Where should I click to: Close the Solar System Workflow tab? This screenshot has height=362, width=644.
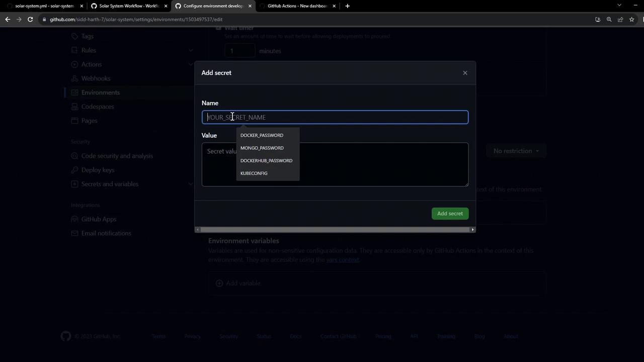pyautogui.click(x=166, y=6)
